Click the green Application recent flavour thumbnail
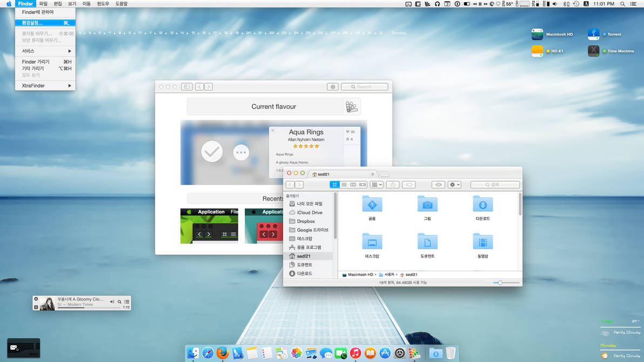The width and height of the screenshot is (644, 362). pos(209,226)
